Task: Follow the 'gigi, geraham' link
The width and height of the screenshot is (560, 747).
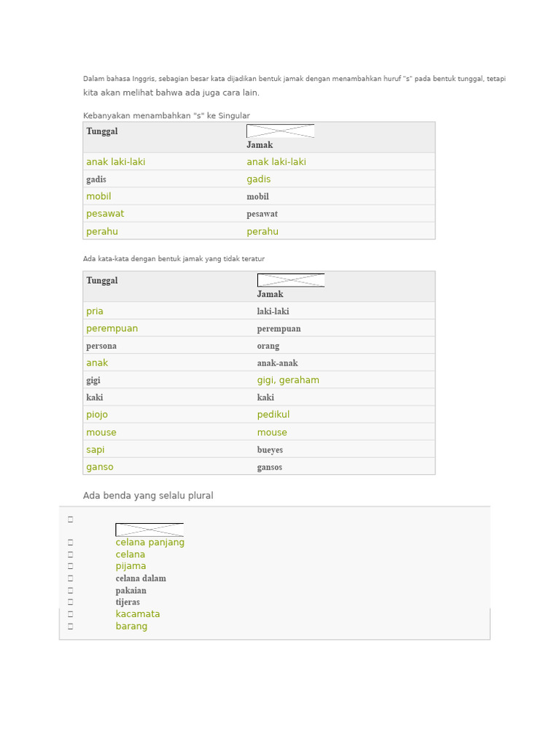Action: (x=288, y=380)
